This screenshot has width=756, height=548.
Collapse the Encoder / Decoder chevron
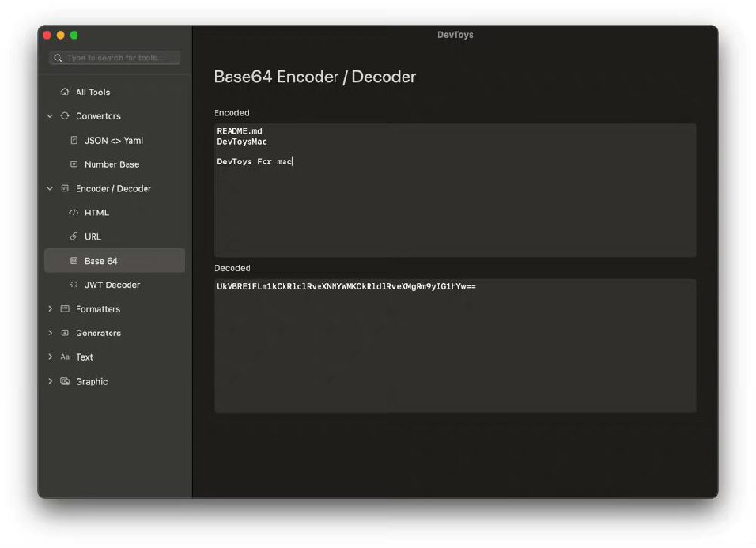point(50,188)
